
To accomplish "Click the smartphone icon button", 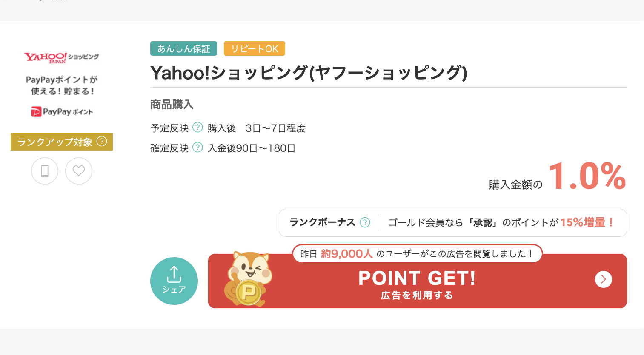I will (x=45, y=171).
